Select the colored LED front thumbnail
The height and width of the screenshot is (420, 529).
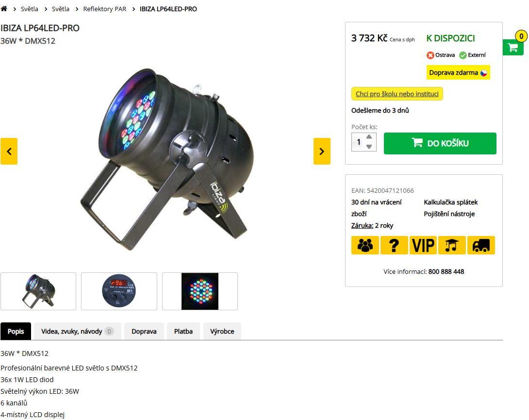coord(200,291)
